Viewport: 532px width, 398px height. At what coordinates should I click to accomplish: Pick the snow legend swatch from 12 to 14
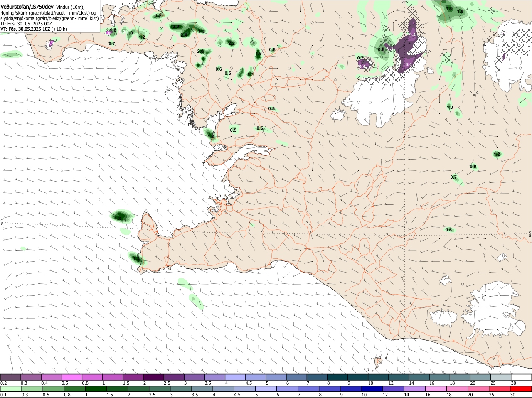coord(398,377)
